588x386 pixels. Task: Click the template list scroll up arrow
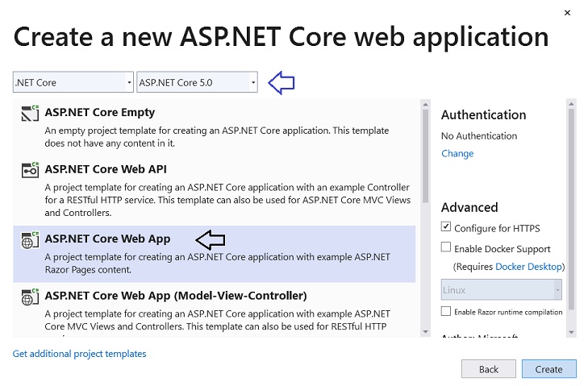(425, 104)
